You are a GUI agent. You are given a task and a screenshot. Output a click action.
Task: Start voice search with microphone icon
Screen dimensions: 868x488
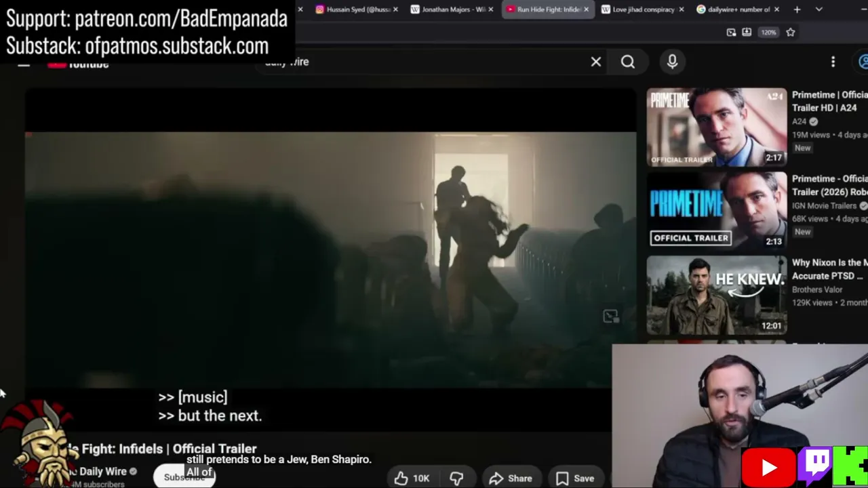[x=672, y=62]
